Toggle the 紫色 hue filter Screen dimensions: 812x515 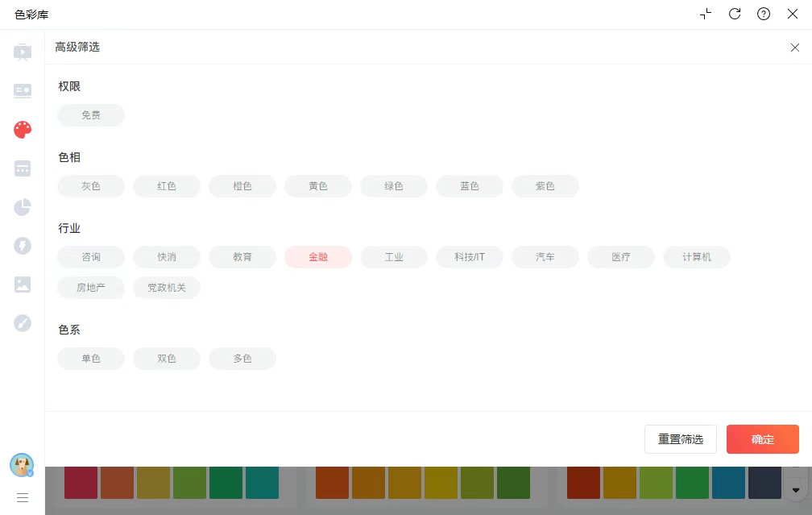(545, 186)
